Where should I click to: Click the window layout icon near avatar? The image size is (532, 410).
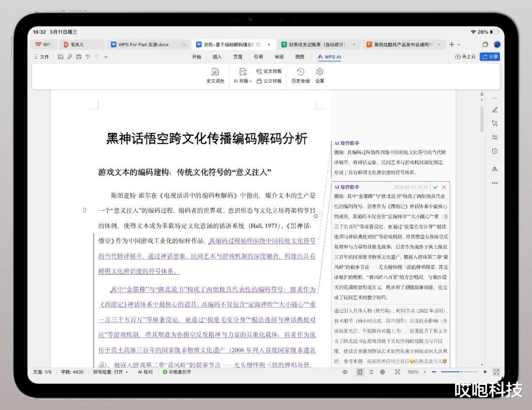tap(485, 44)
